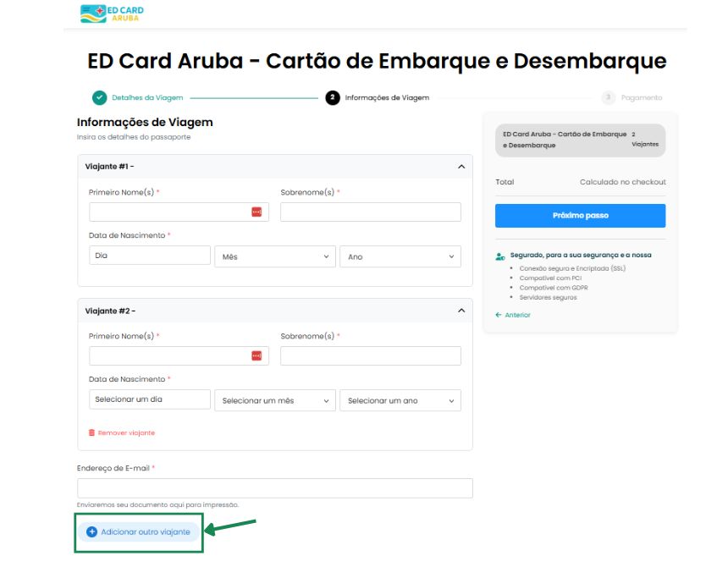This screenshot has height=567, width=728.
Task: Collapse the Viajante #1 section
Action: pyautogui.click(x=460, y=166)
